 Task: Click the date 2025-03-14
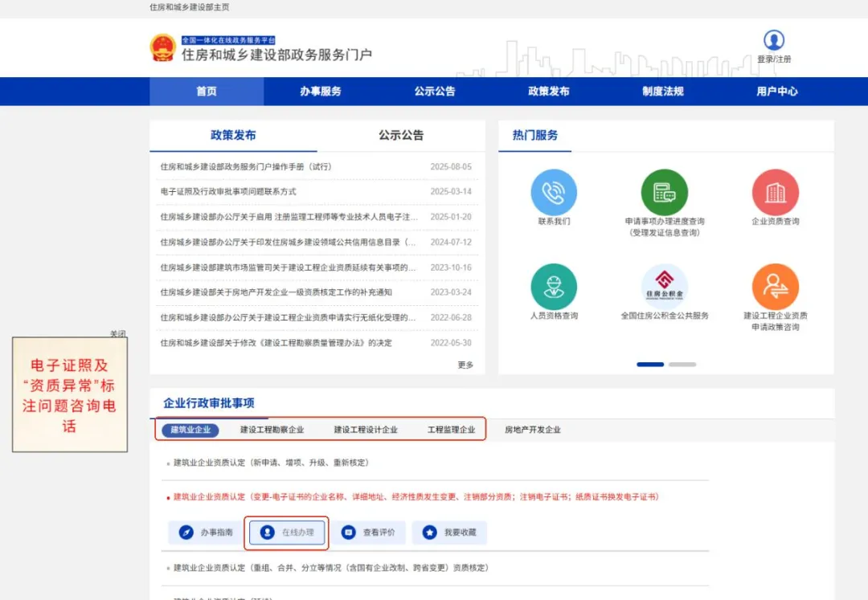pyautogui.click(x=451, y=191)
